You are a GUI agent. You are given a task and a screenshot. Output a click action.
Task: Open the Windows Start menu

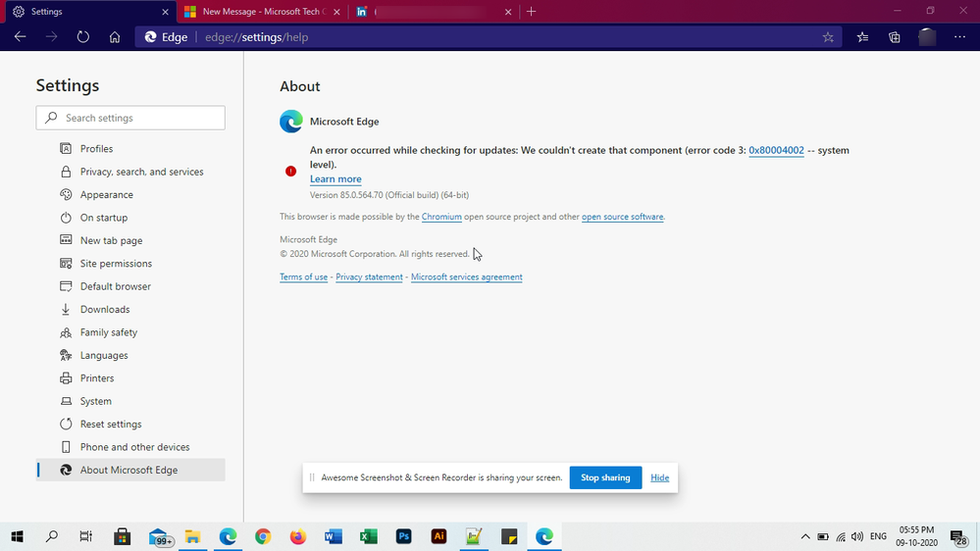tap(17, 536)
